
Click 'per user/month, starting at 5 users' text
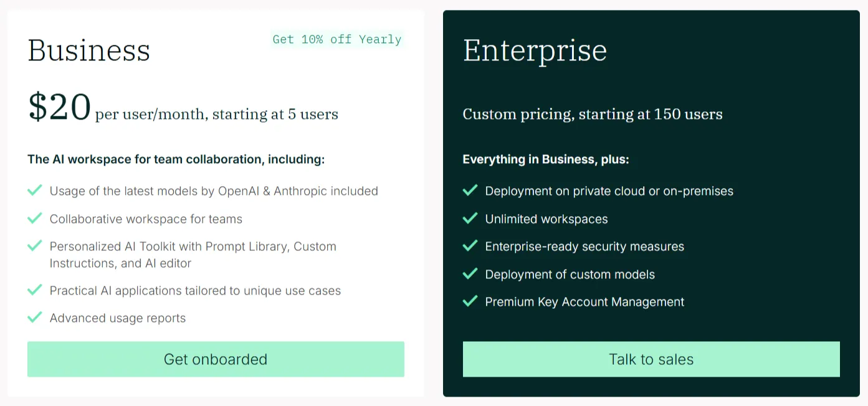click(x=216, y=114)
